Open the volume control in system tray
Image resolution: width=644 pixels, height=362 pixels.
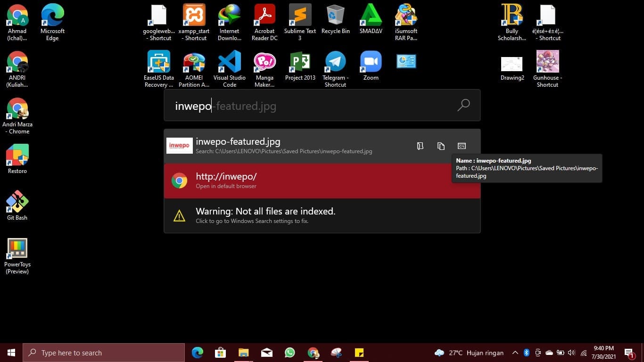pyautogui.click(x=572, y=353)
